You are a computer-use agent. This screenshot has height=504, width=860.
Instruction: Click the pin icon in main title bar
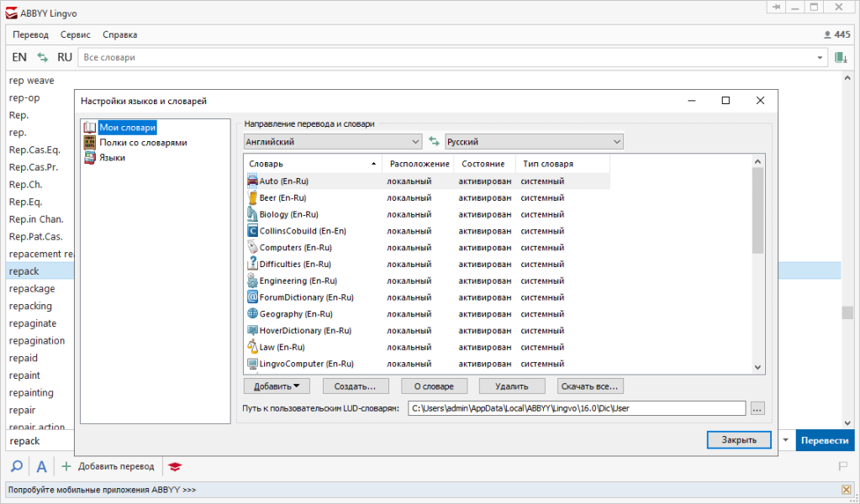(x=777, y=7)
